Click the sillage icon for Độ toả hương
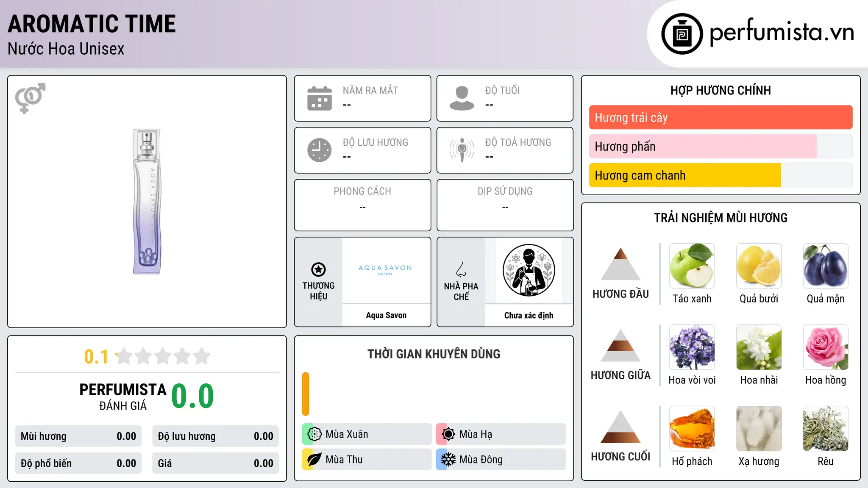This screenshot has width=868, height=488. tap(462, 150)
